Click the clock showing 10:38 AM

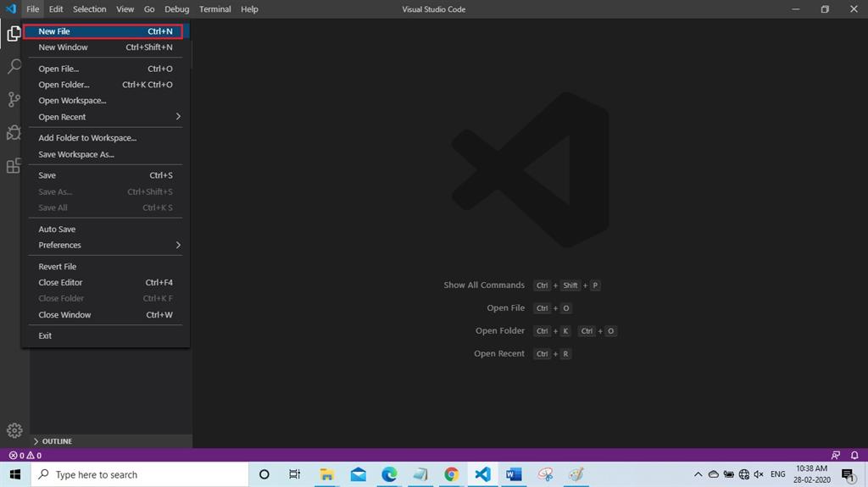coord(811,468)
